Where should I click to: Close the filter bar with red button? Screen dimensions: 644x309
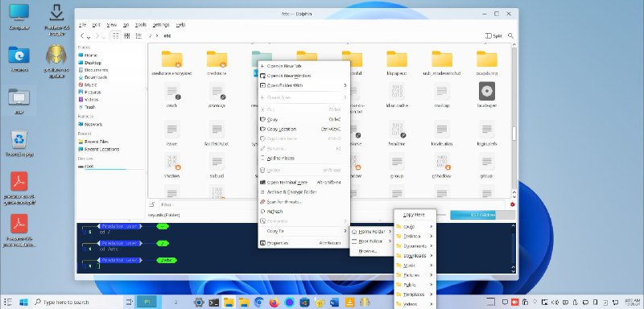click(x=513, y=204)
